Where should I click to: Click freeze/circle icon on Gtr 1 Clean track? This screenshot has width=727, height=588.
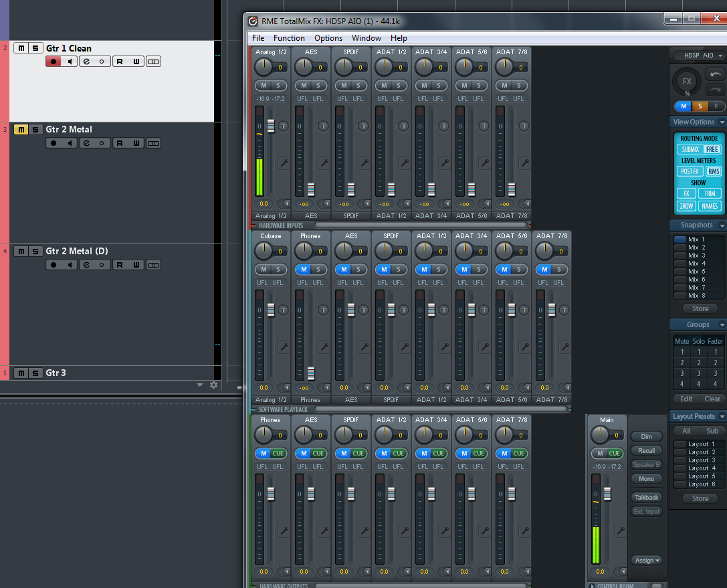point(102,62)
